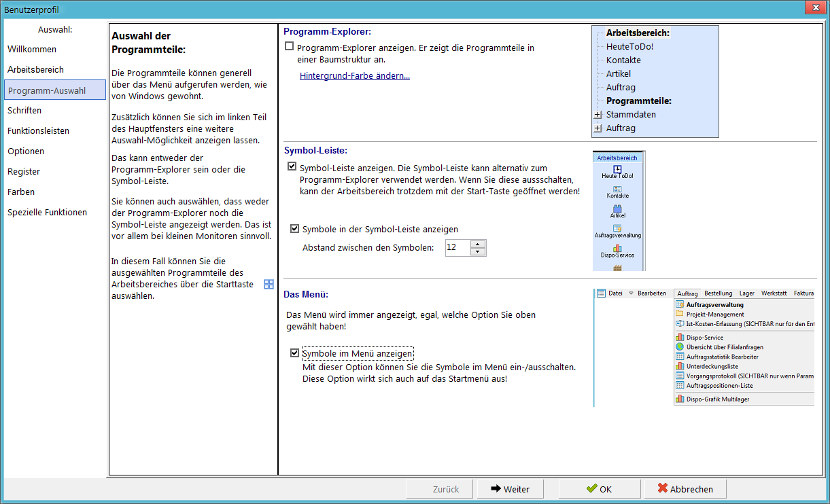The image size is (830, 504).
Task: Click the bold Auftragsverwaltung entry's icon in menu preview
Action: point(680,305)
